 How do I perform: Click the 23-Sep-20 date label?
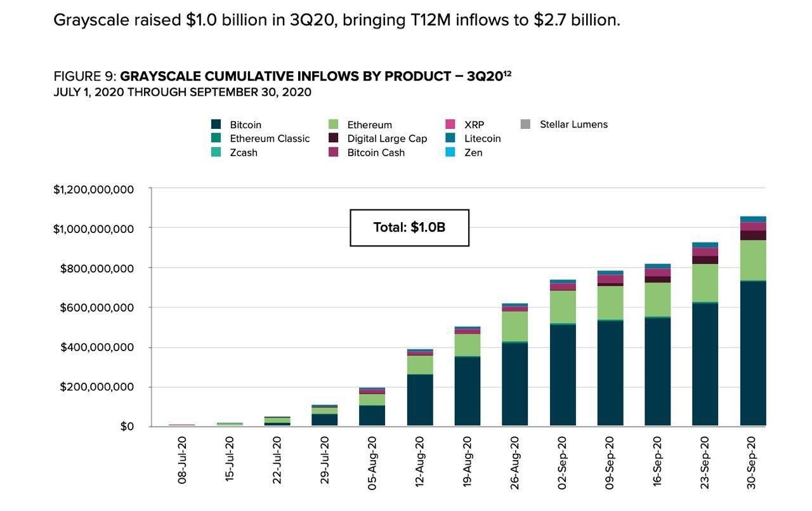tap(705, 462)
